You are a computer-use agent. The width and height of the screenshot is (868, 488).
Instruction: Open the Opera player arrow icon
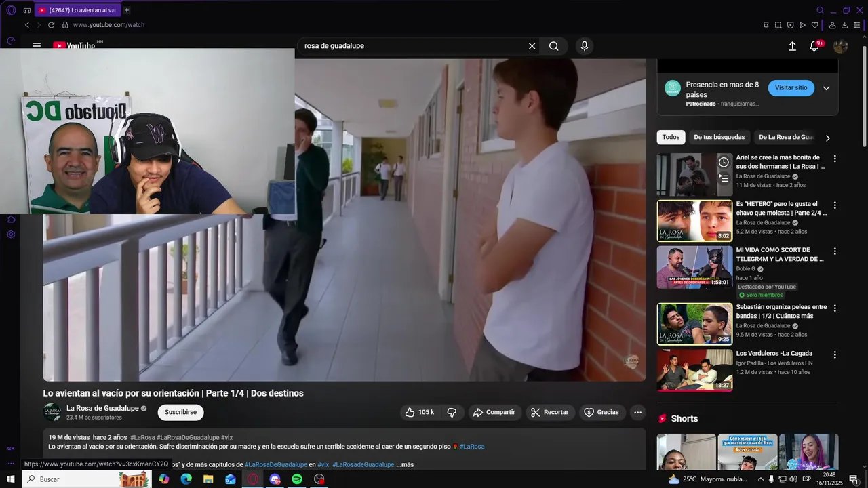click(802, 25)
